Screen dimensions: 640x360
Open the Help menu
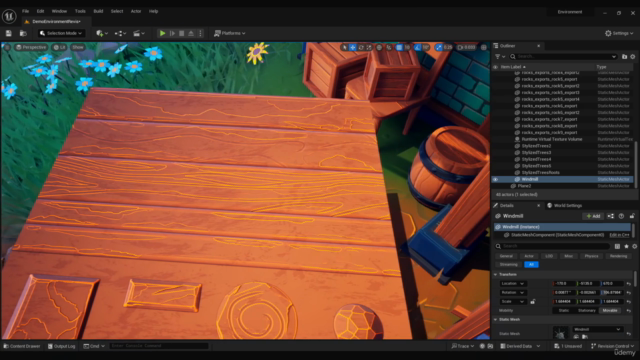click(153, 11)
